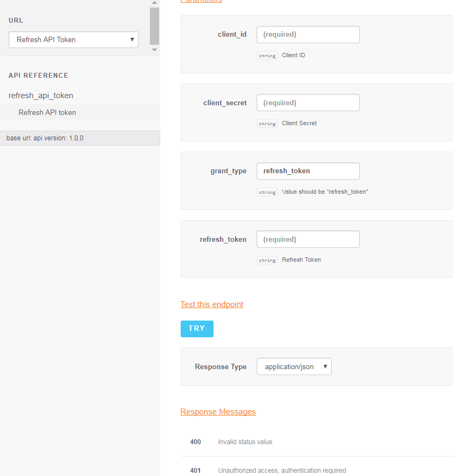Click the 'Client Secret' description text
Image resolution: width=453 pixels, height=476 pixels.
coord(299,123)
